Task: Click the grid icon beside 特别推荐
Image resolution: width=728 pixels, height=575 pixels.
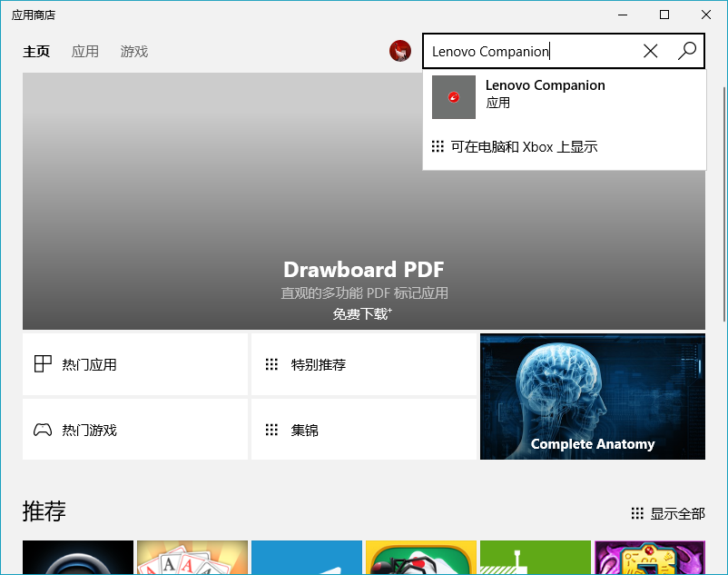Action: pos(271,364)
